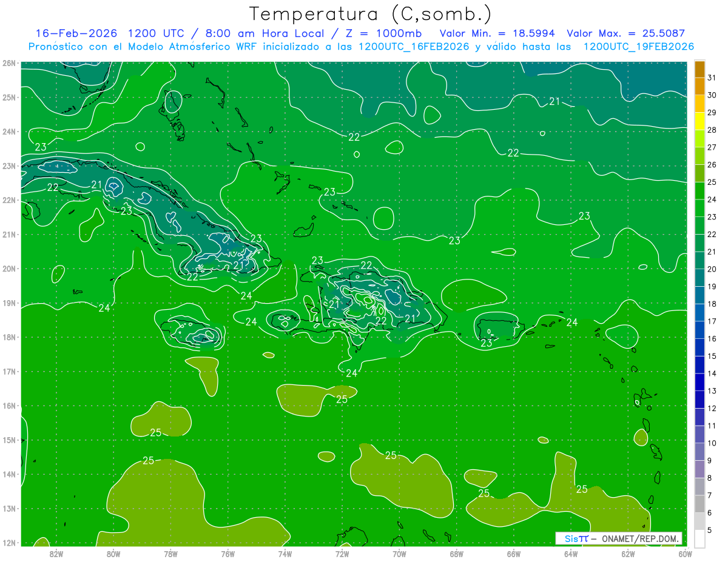Click the 60W longitude axis label
Viewport: 728px width, 562px height.
686,554
